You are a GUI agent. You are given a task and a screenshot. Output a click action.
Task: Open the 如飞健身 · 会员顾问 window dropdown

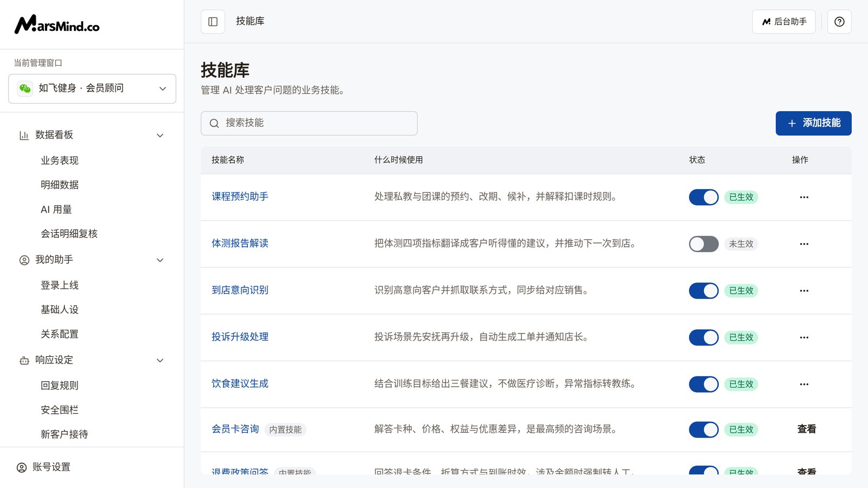pyautogui.click(x=92, y=88)
